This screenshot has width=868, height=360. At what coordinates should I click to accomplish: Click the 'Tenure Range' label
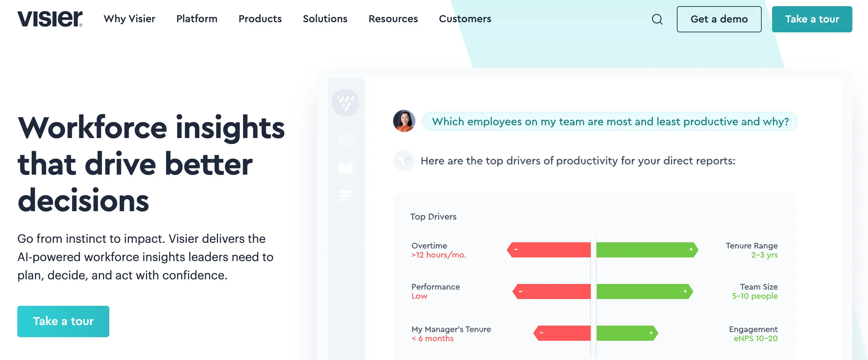coord(752,246)
